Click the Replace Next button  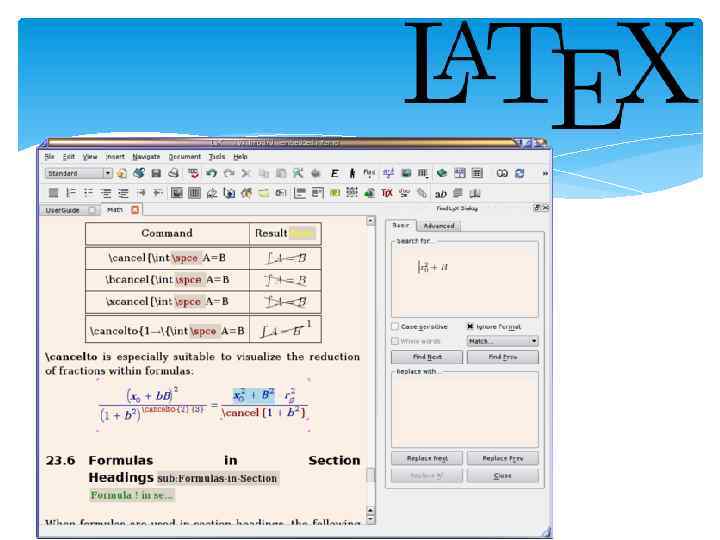point(427,458)
